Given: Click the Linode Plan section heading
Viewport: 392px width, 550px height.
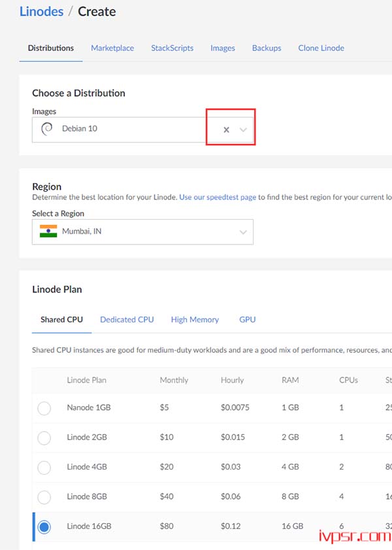Looking at the screenshot, I should [57, 289].
